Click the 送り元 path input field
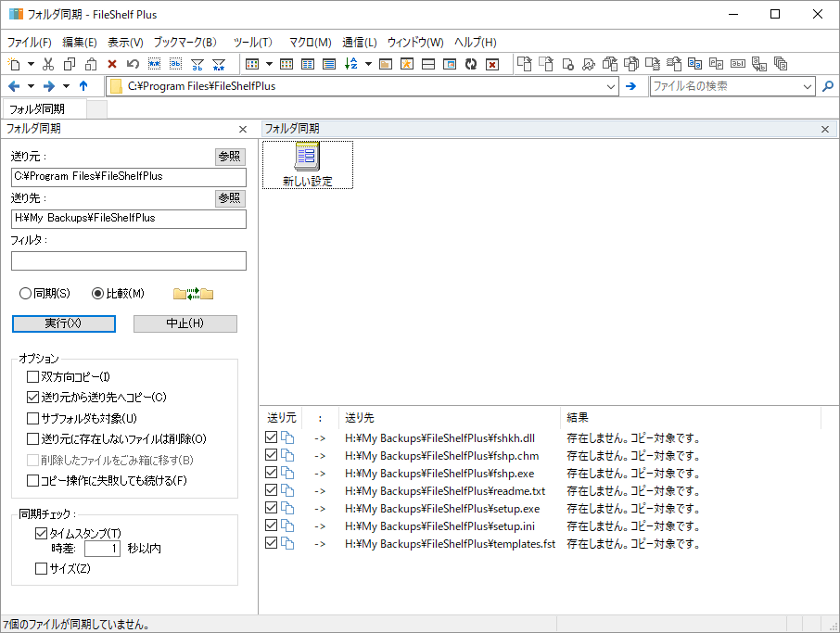Viewport: 840px width, 633px height. [x=129, y=177]
